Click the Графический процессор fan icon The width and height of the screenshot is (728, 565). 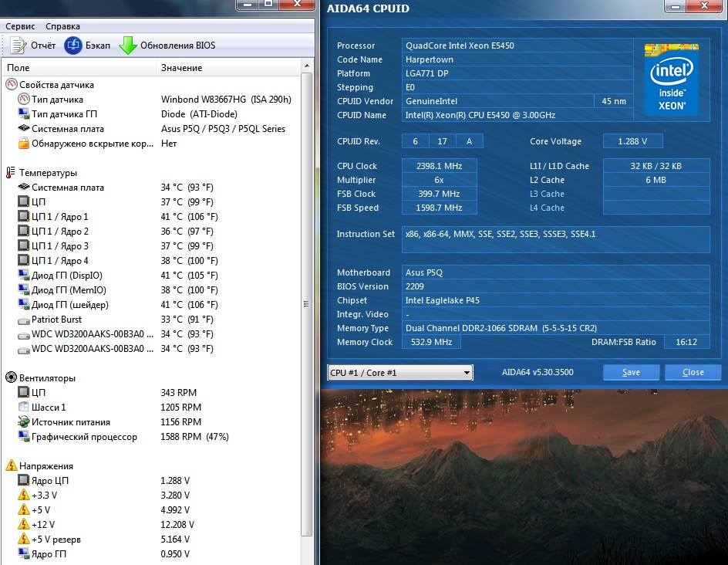tap(24, 436)
